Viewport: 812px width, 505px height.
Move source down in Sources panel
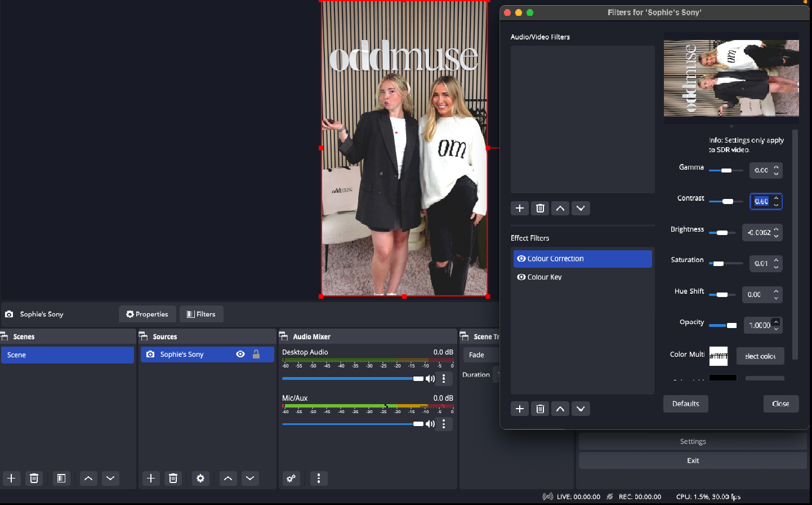pyautogui.click(x=250, y=479)
